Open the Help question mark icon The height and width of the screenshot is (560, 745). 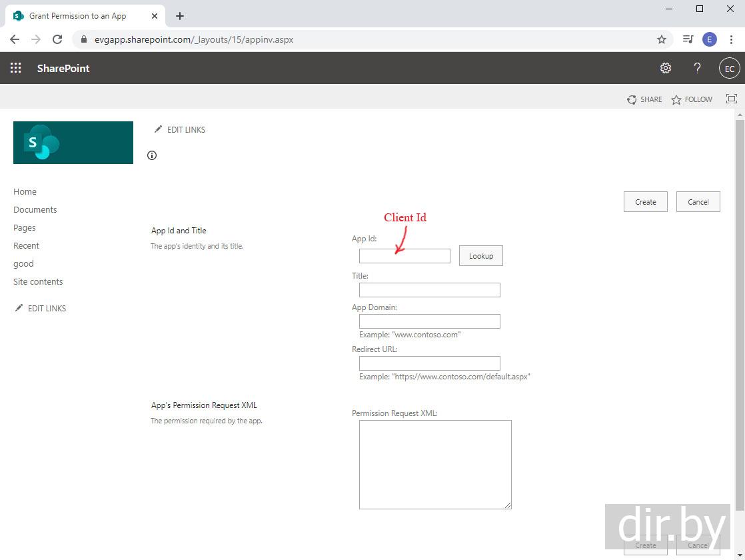(x=697, y=68)
